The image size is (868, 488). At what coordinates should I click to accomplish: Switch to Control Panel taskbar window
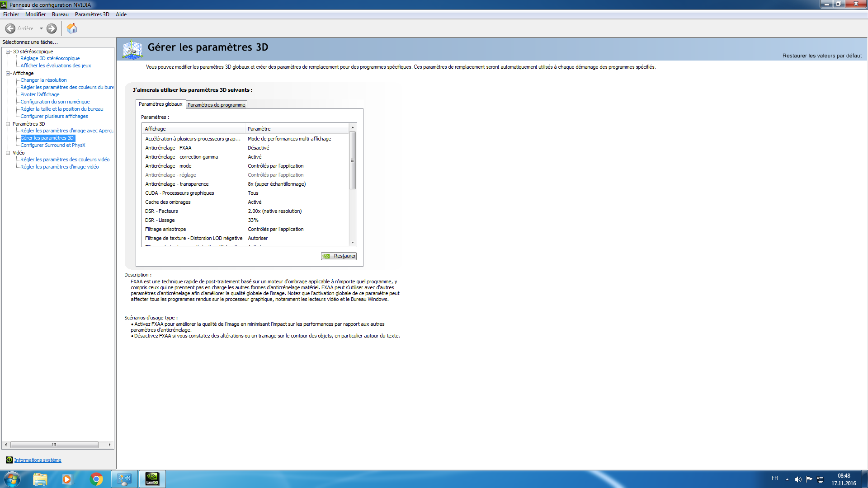pos(124,479)
